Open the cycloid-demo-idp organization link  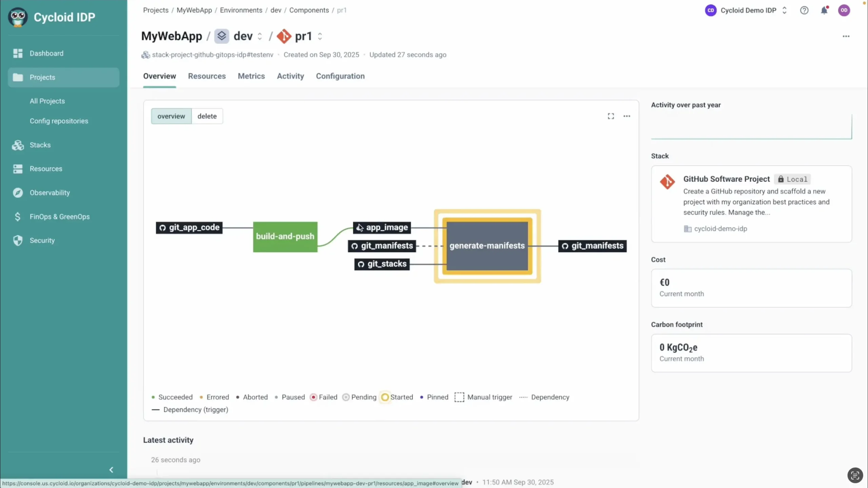click(x=721, y=229)
